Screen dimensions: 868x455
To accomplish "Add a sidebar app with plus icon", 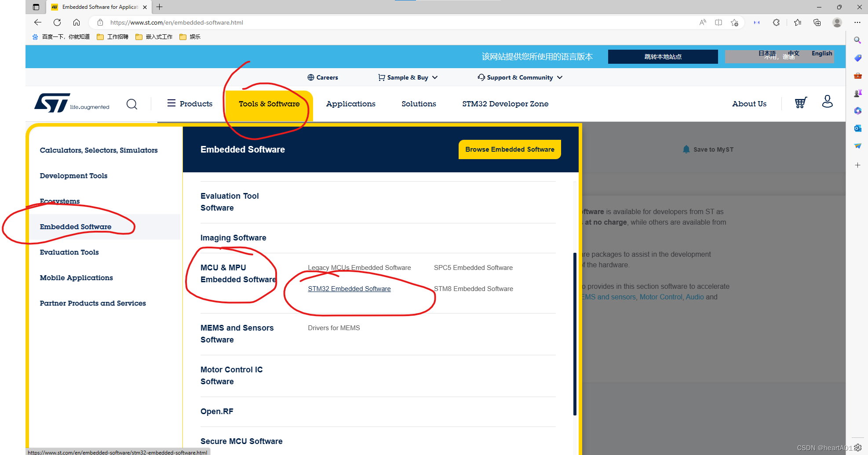I will 857,165.
